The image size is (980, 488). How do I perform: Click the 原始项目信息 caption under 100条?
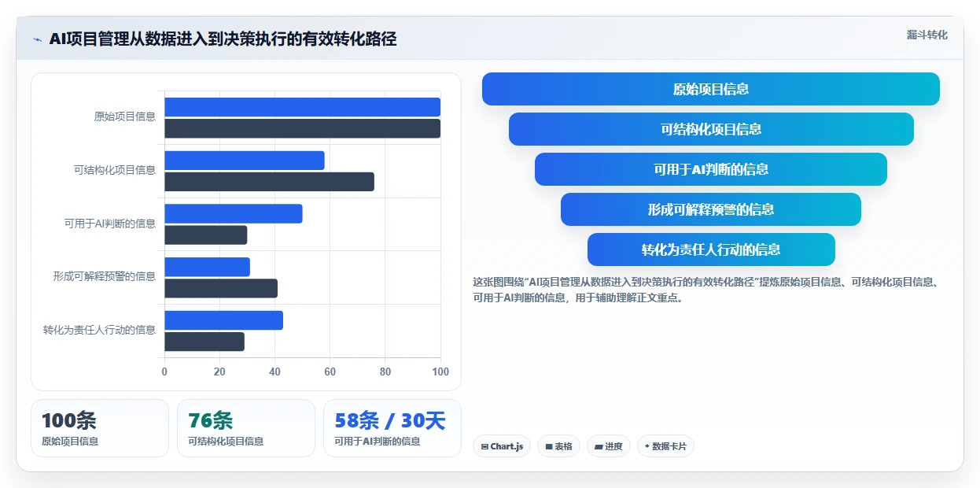click(x=70, y=442)
